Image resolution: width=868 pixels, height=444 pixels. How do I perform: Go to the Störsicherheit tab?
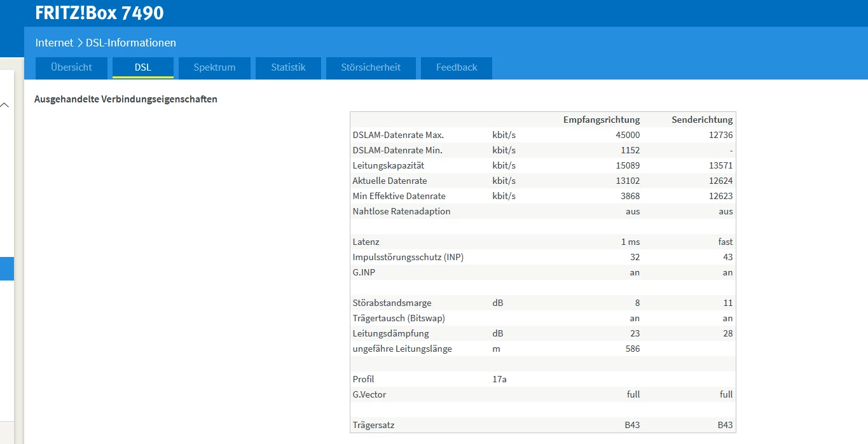371,67
